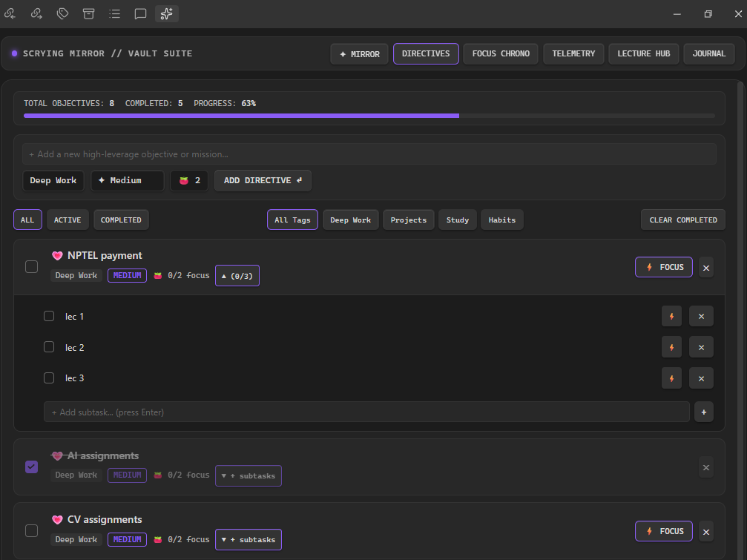Click the heart icon beside CV assignments
This screenshot has width=747, height=560.
click(x=57, y=519)
